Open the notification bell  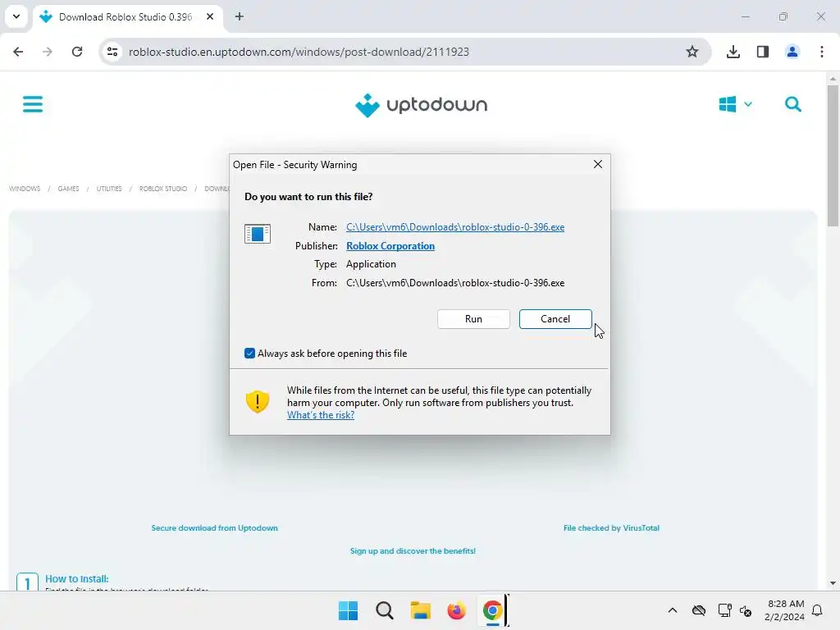tap(817, 610)
